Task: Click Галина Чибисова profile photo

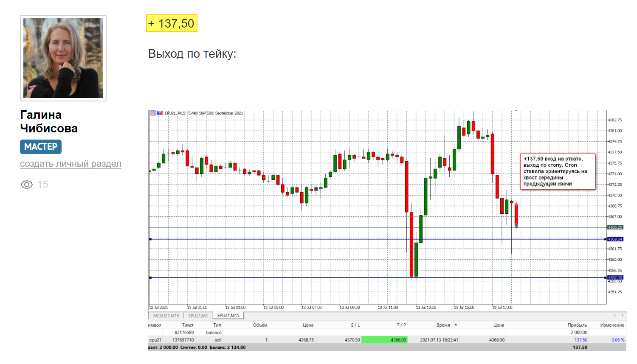Action: click(63, 58)
